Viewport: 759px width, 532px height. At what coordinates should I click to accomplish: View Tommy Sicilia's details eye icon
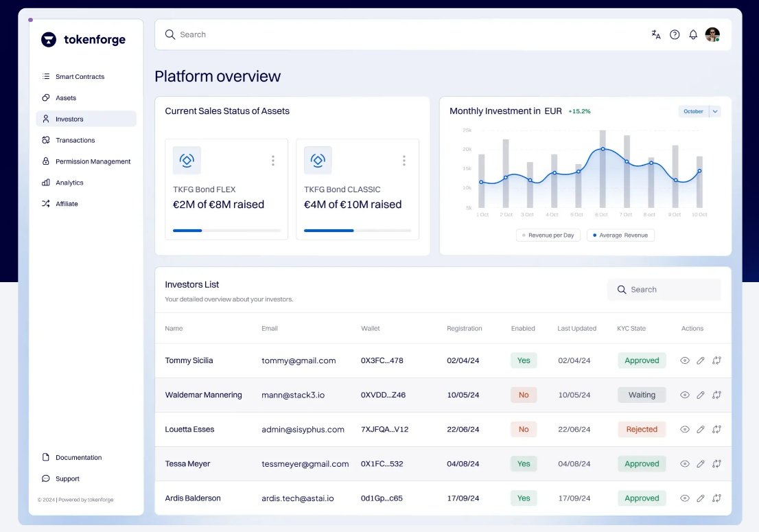click(x=684, y=360)
